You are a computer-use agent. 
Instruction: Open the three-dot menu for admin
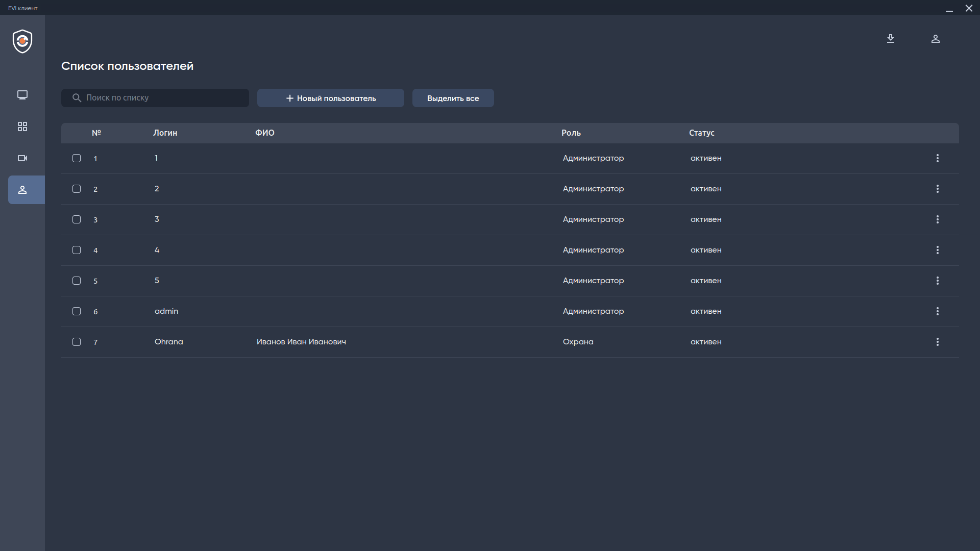(938, 311)
